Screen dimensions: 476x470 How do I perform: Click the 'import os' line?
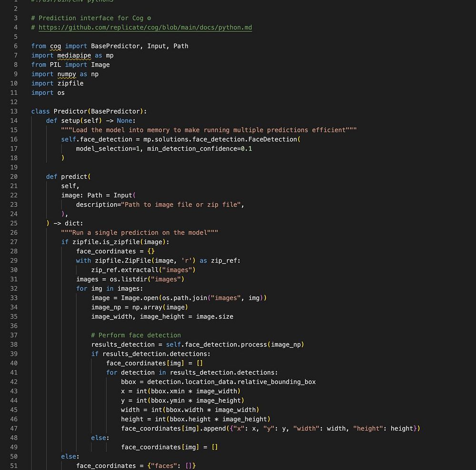pyautogui.click(x=48, y=93)
